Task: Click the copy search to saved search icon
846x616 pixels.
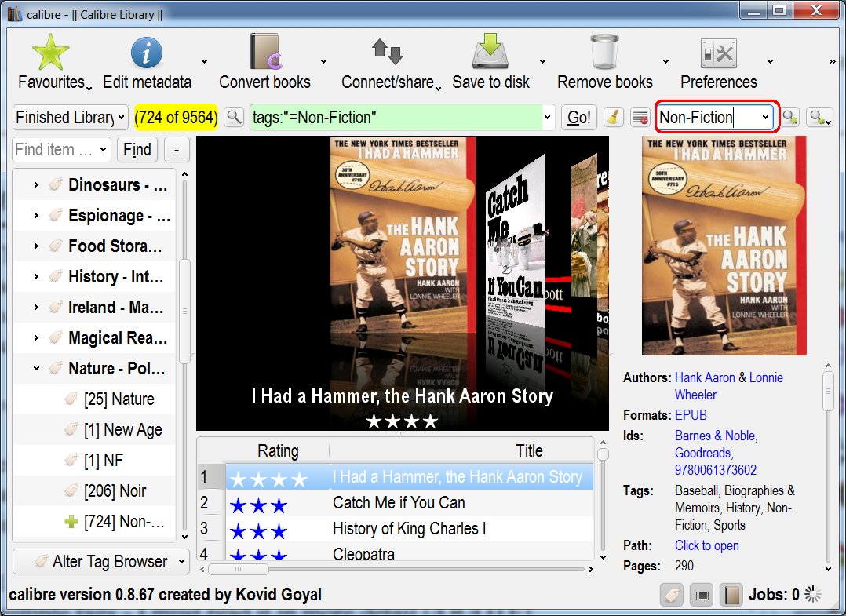Action: (x=790, y=117)
